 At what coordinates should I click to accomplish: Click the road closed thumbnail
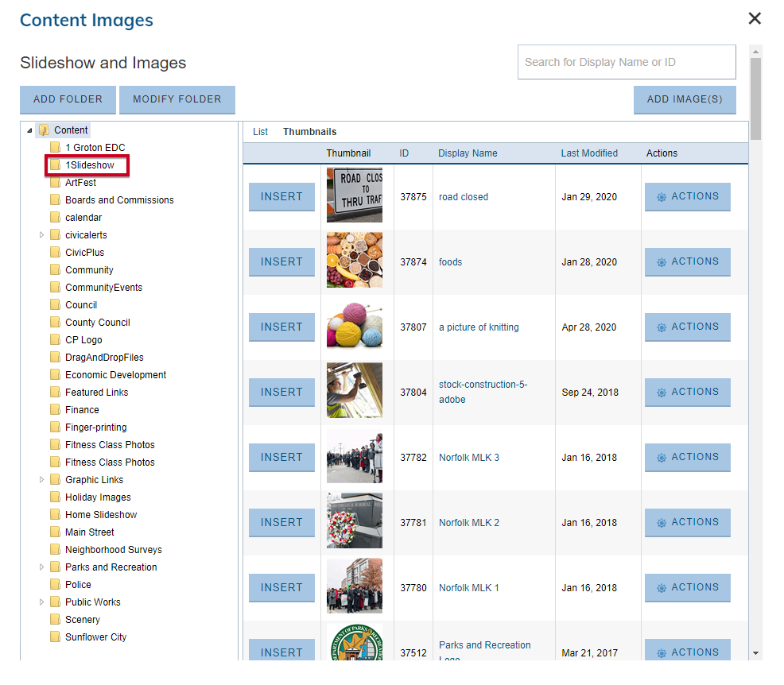(x=355, y=195)
